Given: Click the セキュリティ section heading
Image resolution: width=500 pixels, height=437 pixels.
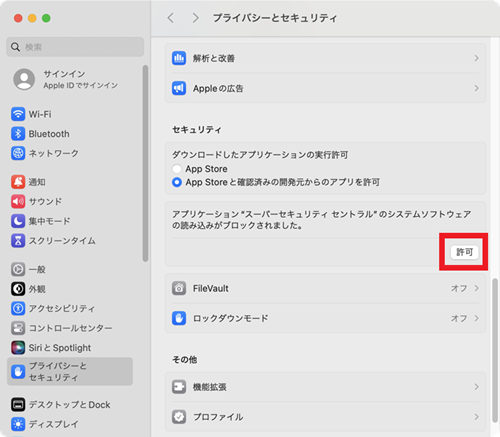Looking at the screenshot, I should (197, 130).
